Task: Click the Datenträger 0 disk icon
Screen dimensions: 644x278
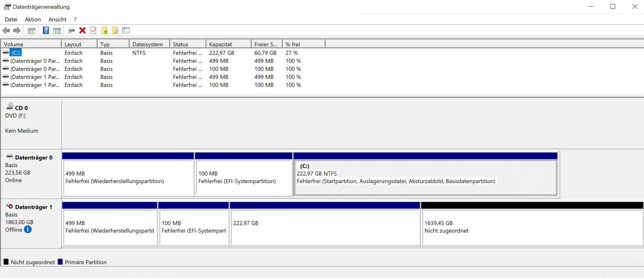Action: pos(10,156)
